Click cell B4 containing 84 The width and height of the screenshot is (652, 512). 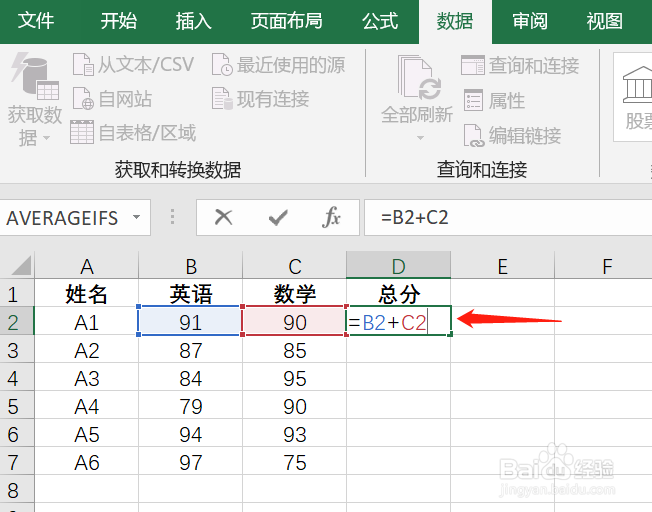point(190,378)
